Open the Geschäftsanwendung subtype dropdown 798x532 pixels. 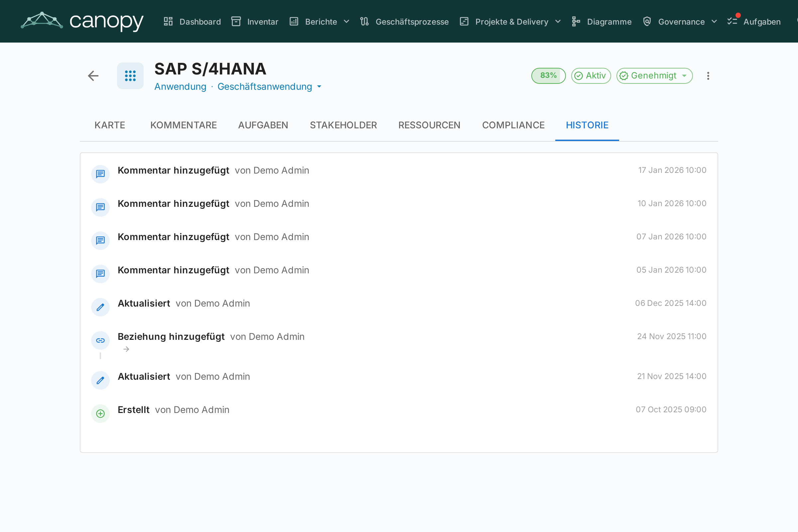point(269,86)
